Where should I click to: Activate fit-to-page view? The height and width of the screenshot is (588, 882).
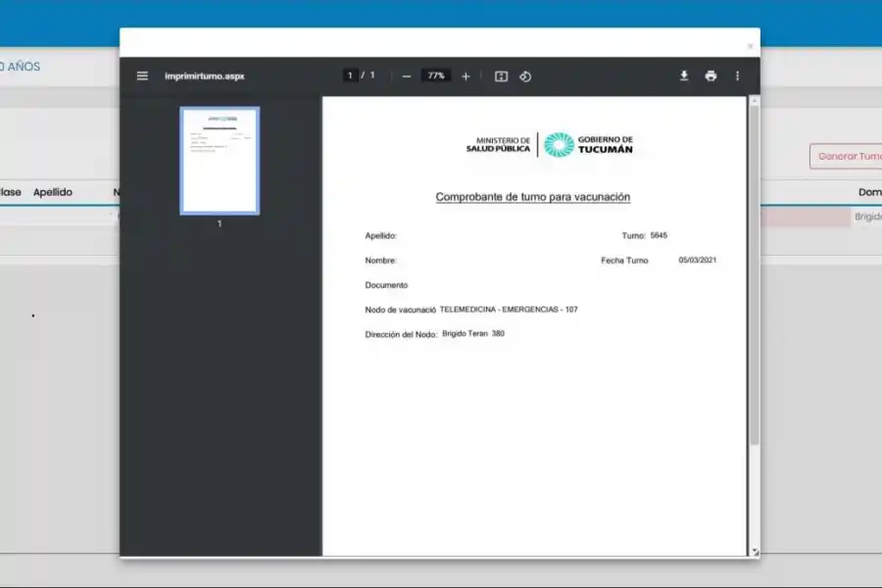point(501,75)
